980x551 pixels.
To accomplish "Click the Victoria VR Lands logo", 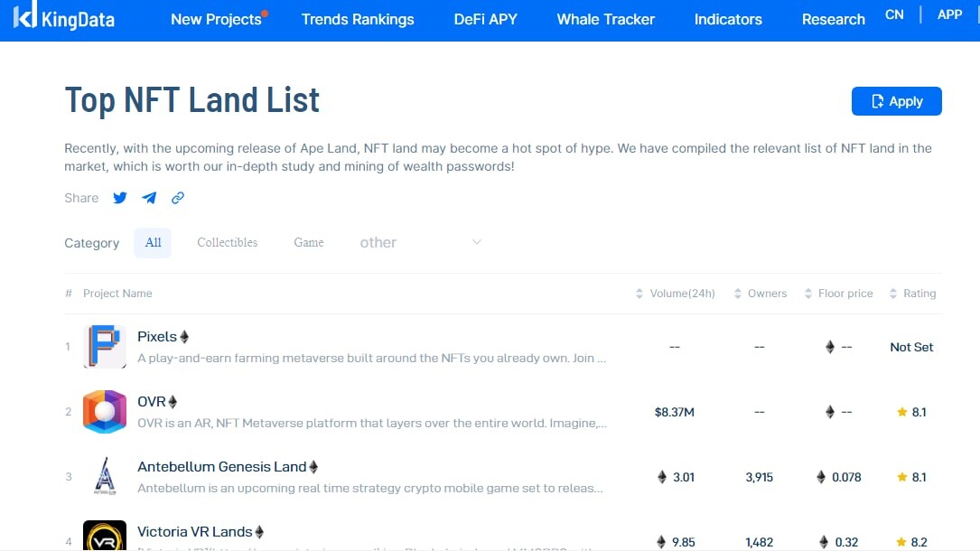I will point(105,536).
